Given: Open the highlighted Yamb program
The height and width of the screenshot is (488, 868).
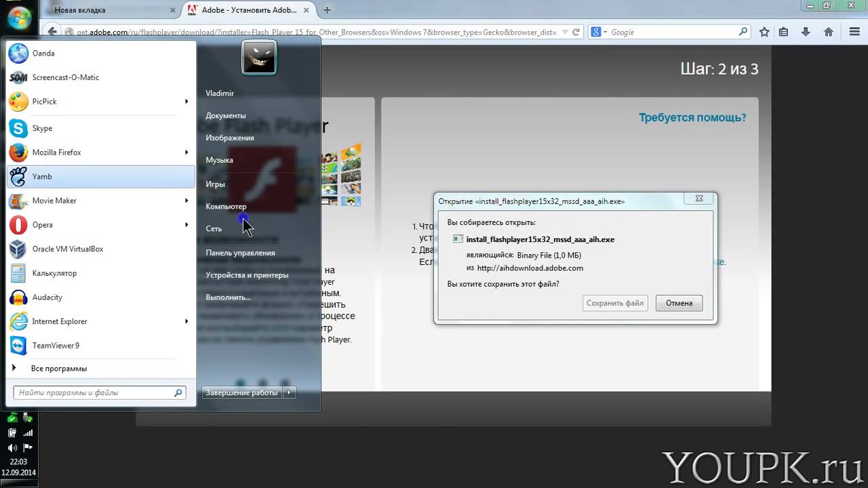Looking at the screenshot, I should click(101, 176).
